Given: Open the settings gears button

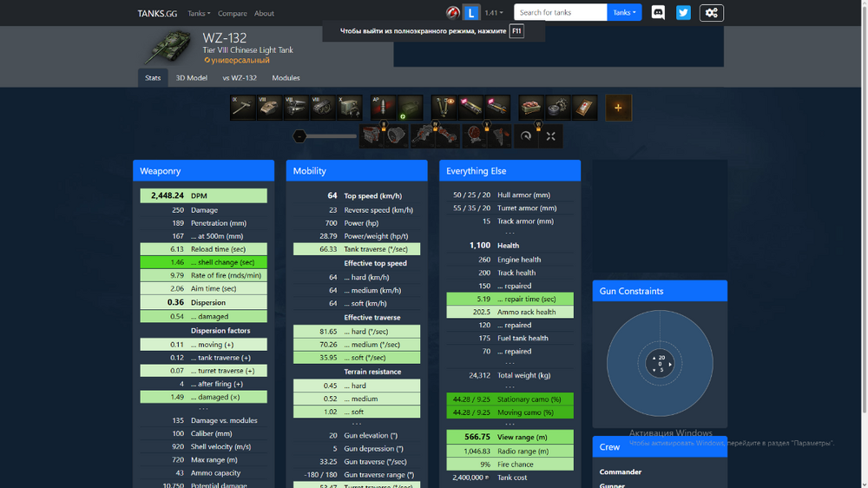Looking at the screenshot, I should click(712, 13).
